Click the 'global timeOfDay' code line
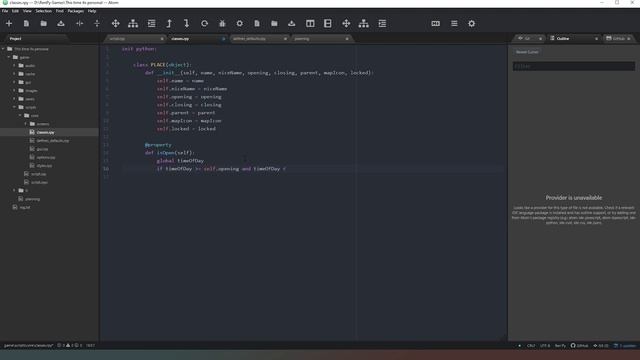This screenshot has height=360, width=640. pos(180,161)
